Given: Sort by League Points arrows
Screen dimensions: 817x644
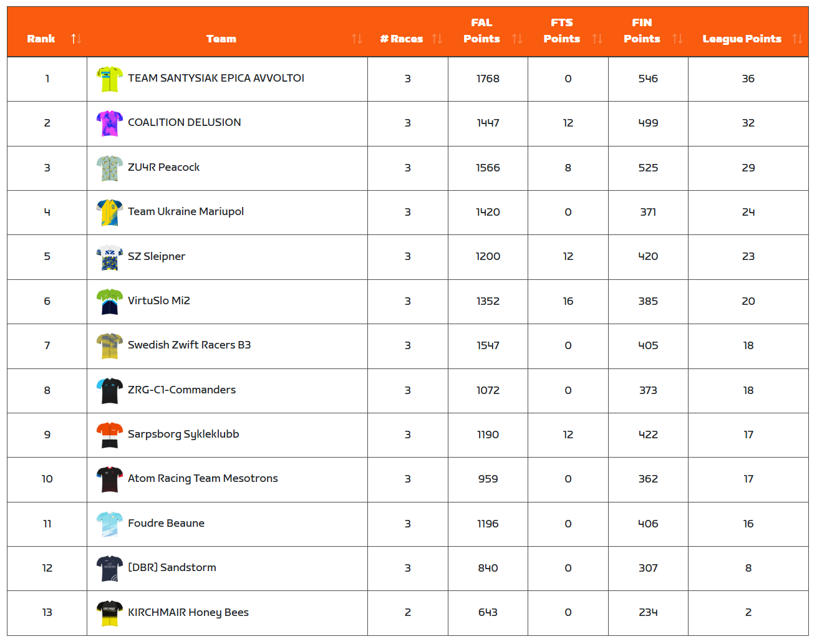Looking at the screenshot, I should [x=797, y=39].
